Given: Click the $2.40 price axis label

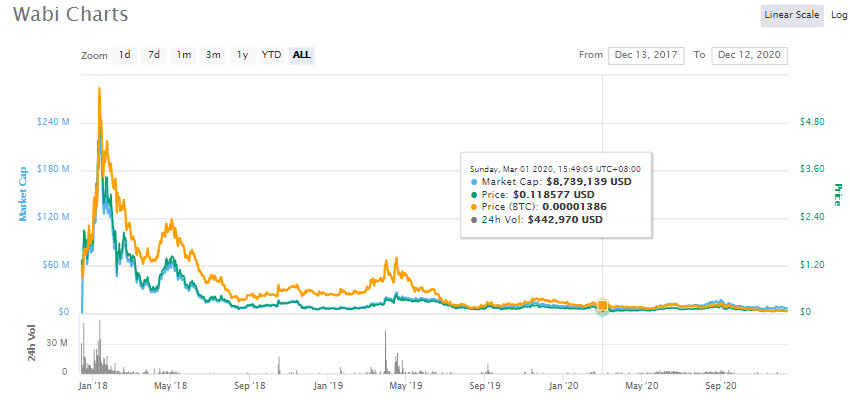Looking at the screenshot, I should pos(812,217).
